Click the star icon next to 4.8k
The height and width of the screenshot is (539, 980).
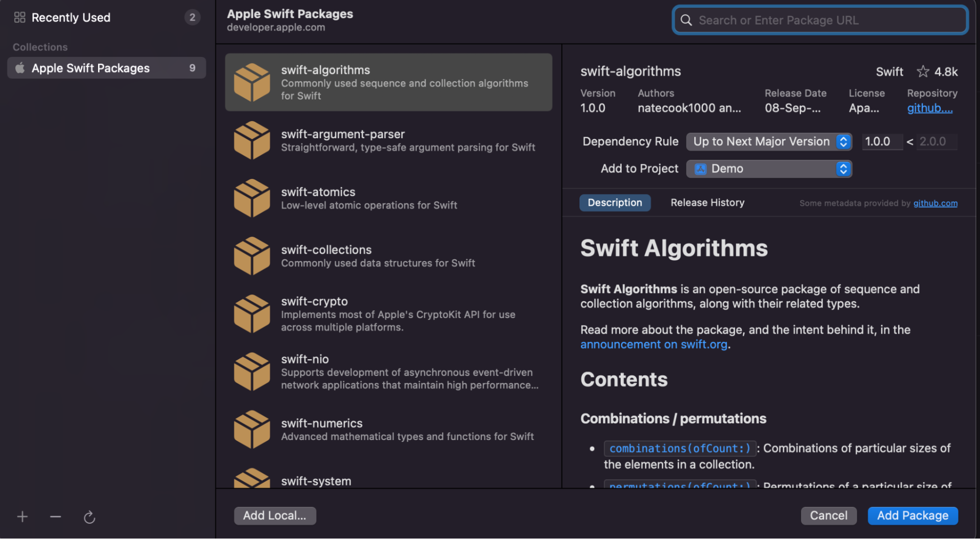point(923,72)
